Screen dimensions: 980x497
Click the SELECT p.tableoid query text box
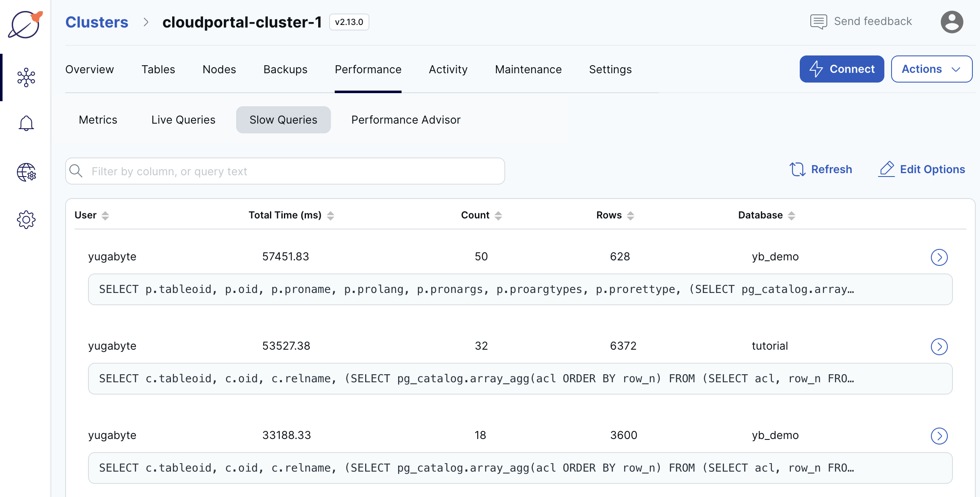tap(520, 289)
